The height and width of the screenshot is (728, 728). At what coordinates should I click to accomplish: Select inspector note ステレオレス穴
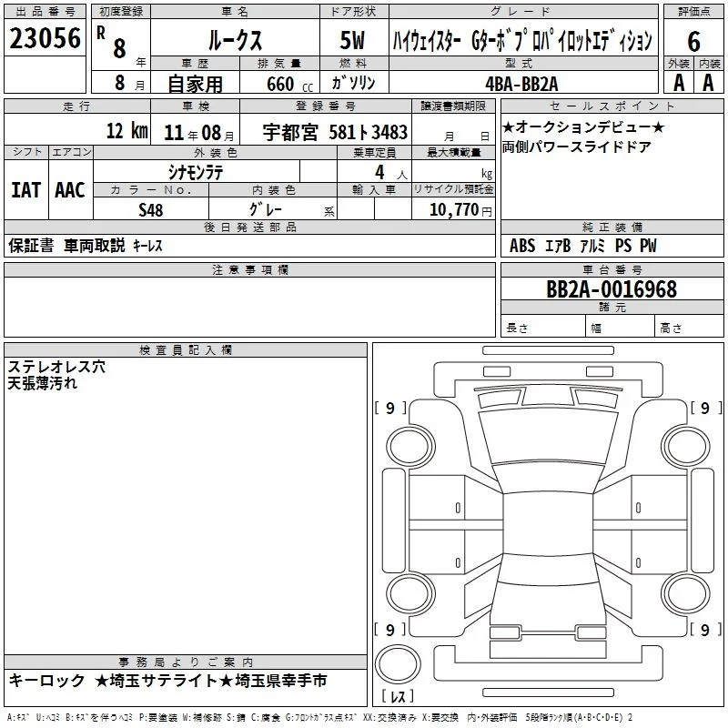tap(56, 367)
